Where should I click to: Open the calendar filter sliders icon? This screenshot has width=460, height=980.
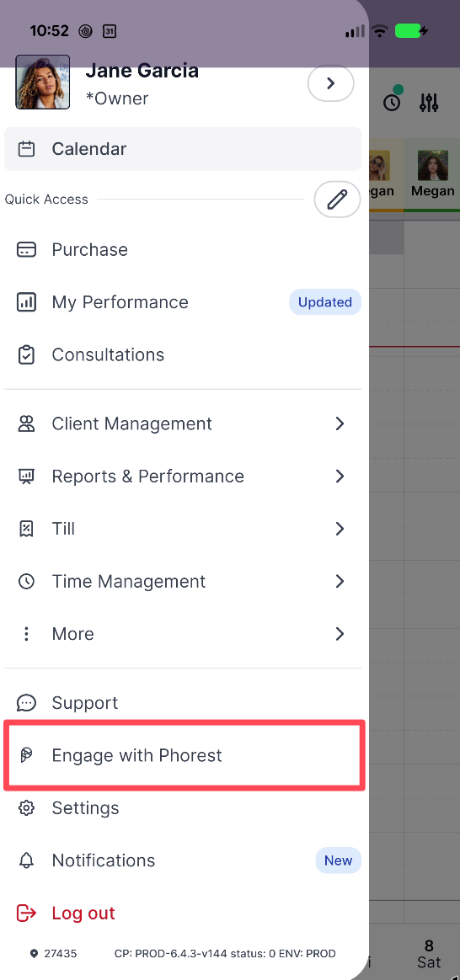[x=429, y=103]
